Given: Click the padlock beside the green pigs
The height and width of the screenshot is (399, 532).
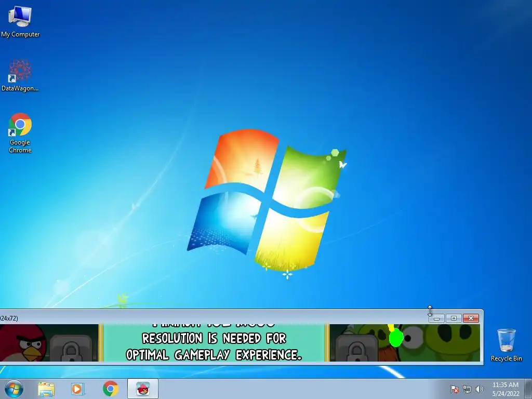Looking at the screenshot, I should [356, 347].
